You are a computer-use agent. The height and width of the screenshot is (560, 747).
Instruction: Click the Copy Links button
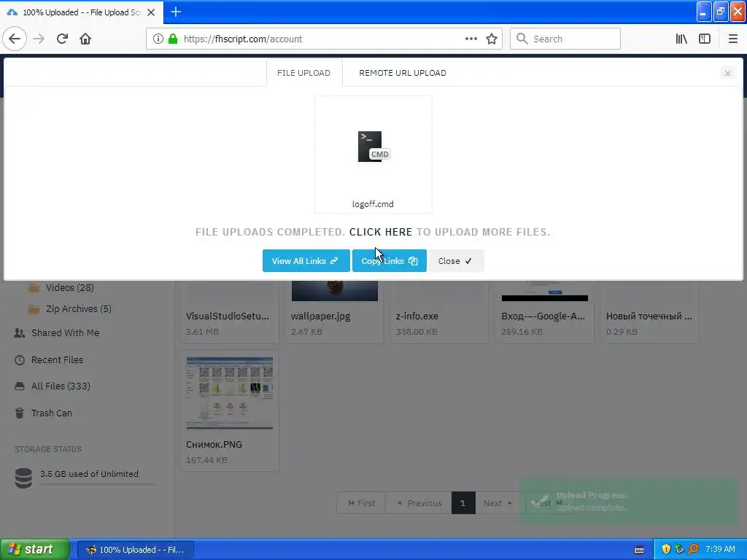pos(390,261)
